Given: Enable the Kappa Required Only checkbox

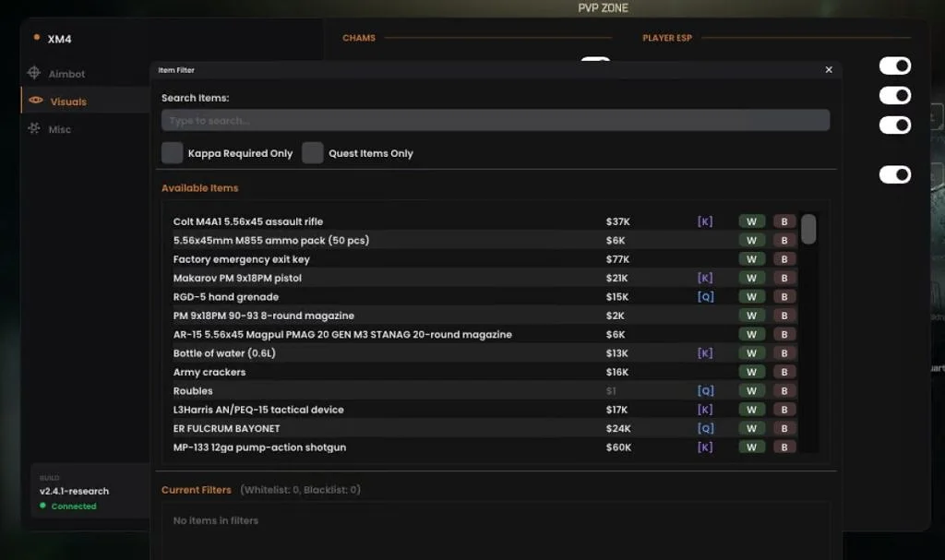Looking at the screenshot, I should tap(172, 153).
